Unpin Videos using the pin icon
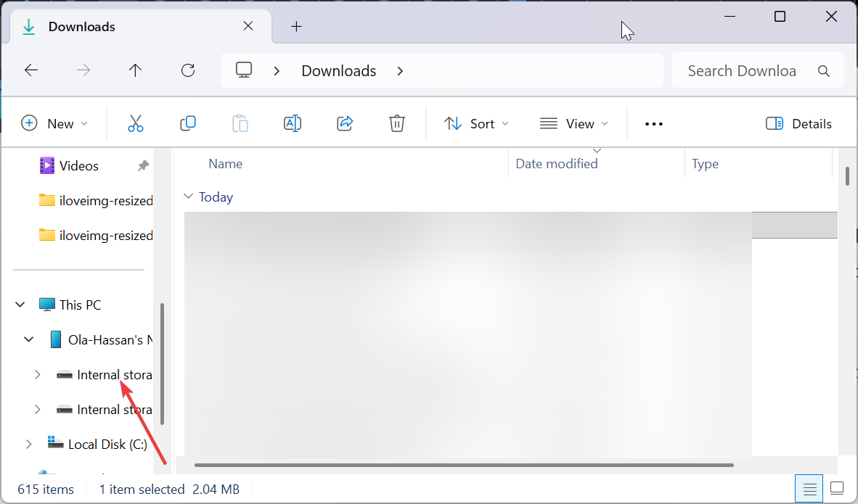Image resolution: width=858 pixels, height=504 pixels. (x=143, y=165)
